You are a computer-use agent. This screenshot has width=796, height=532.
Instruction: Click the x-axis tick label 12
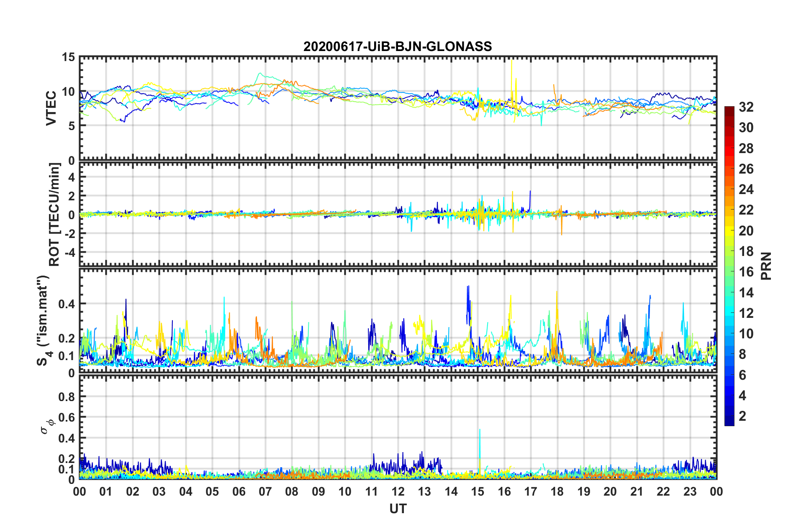(x=398, y=491)
